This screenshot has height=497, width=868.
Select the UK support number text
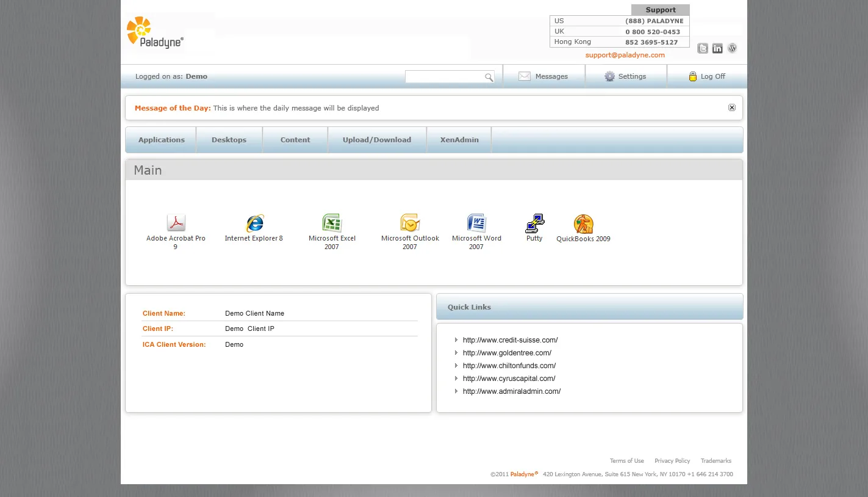point(653,32)
